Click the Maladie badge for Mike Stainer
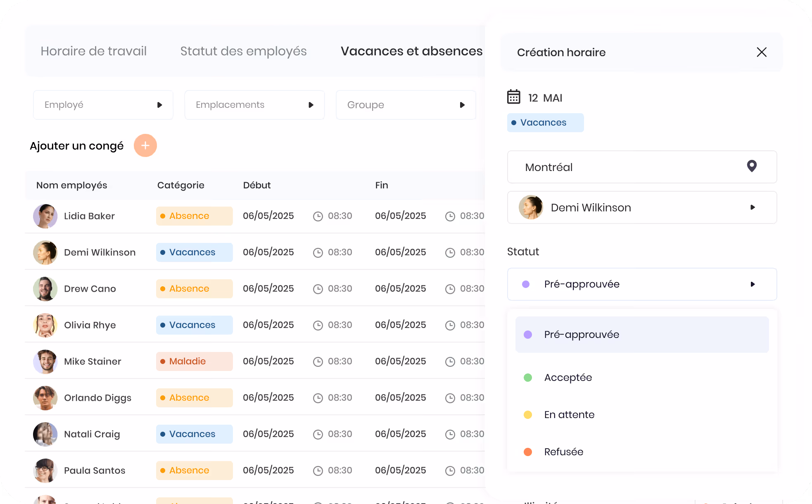Screen dimensions: 812x504 point(194,361)
